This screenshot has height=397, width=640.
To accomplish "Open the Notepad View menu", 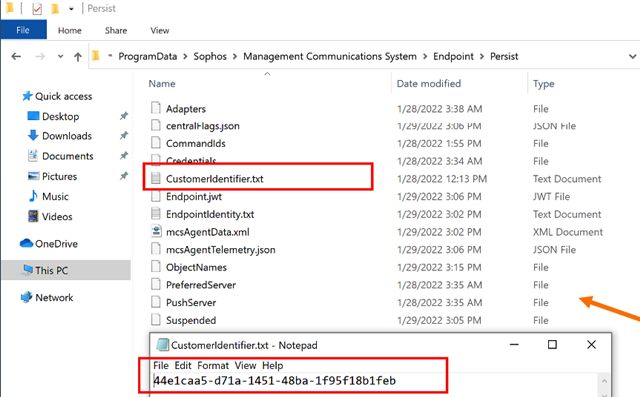I will (245, 366).
